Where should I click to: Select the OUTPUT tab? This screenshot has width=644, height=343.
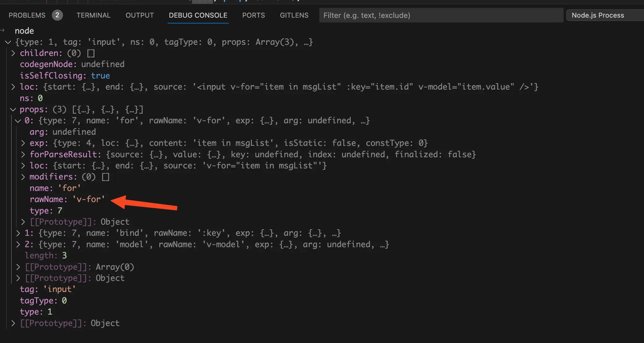pyautogui.click(x=140, y=15)
